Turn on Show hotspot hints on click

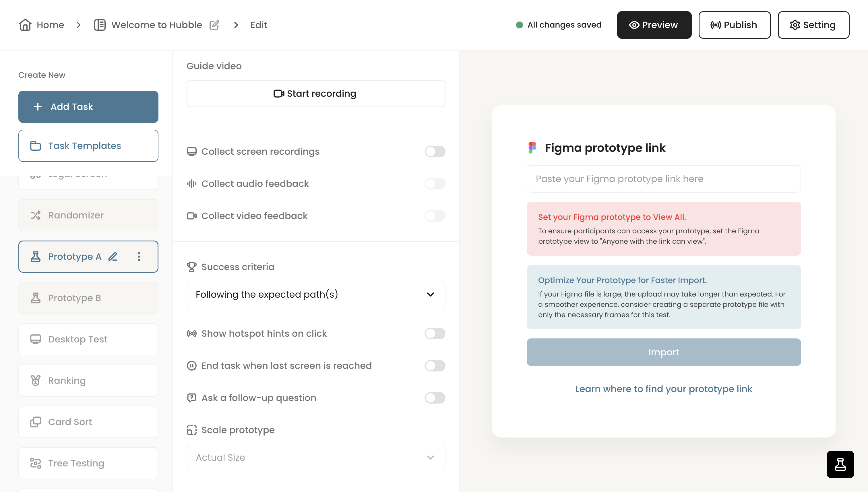(x=435, y=334)
